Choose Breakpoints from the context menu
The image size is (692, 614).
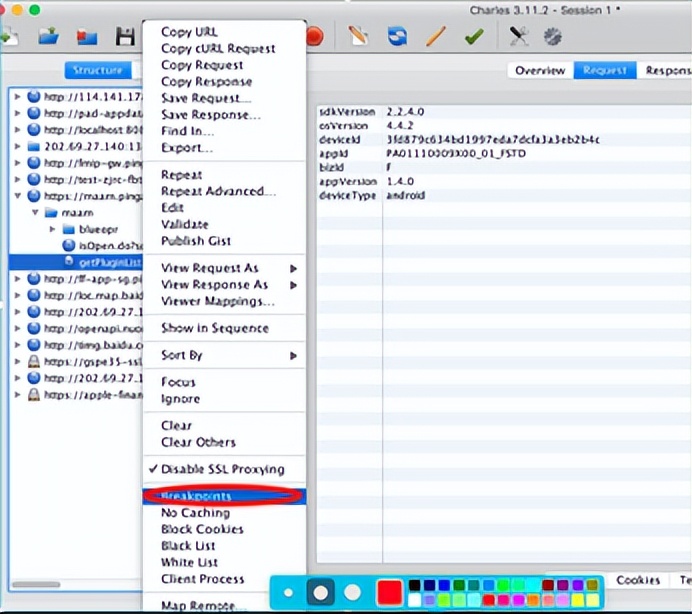coord(196,496)
